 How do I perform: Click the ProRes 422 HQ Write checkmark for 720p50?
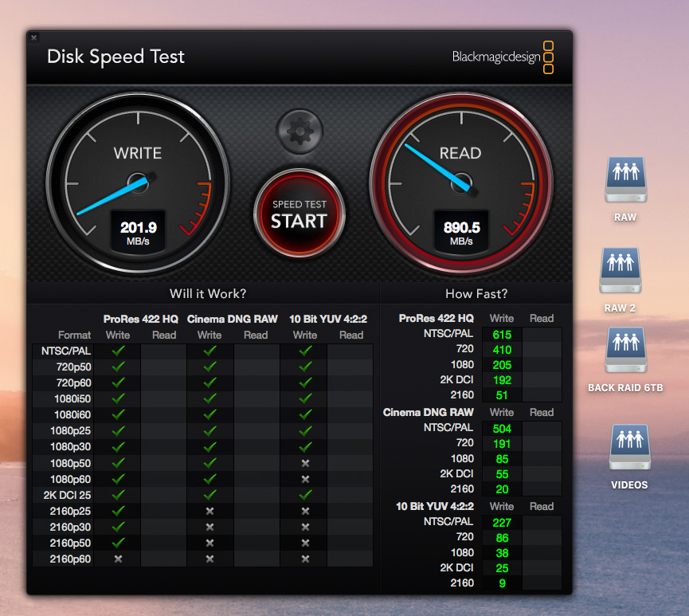118,367
